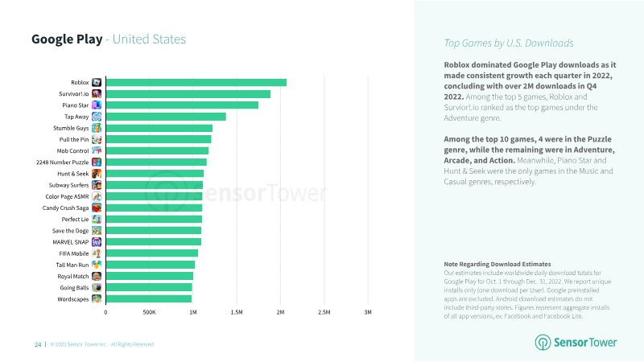Select the Royal Match icon
This screenshot has height=362, width=644.
click(x=97, y=276)
